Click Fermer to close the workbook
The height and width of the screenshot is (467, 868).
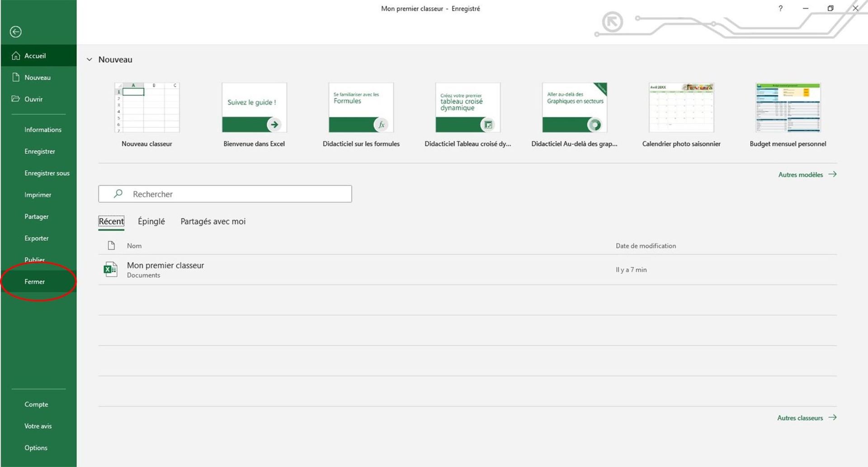point(38,281)
